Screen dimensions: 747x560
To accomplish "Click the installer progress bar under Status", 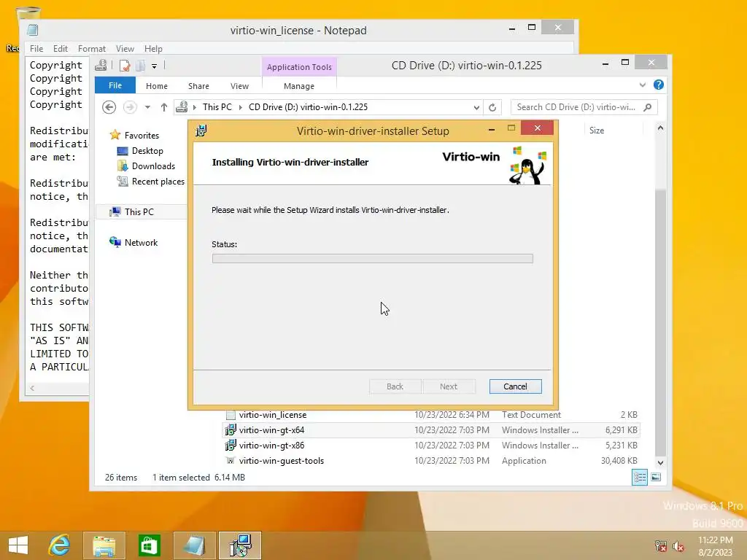I will pyautogui.click(x=373, y=259).
